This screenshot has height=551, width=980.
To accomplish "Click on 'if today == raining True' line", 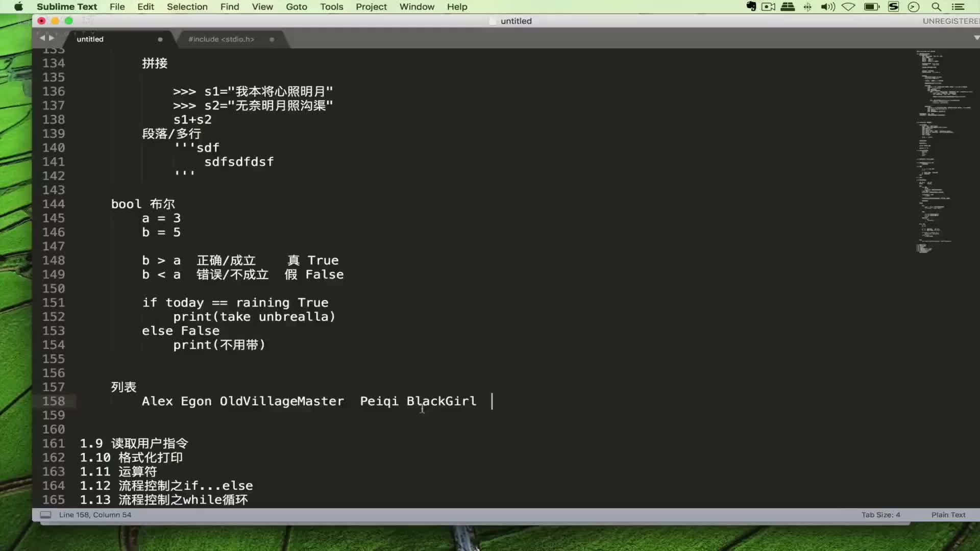I will 235,303.
